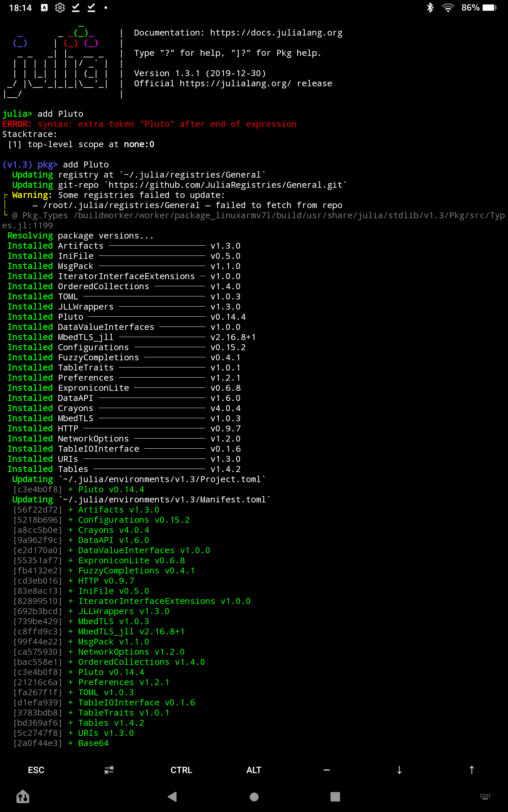Tap the 'Installed NetworkOptions v1.2.0' line
Image resolution: width=508 pixels, height=812 pixels.
tap(124, 439)
